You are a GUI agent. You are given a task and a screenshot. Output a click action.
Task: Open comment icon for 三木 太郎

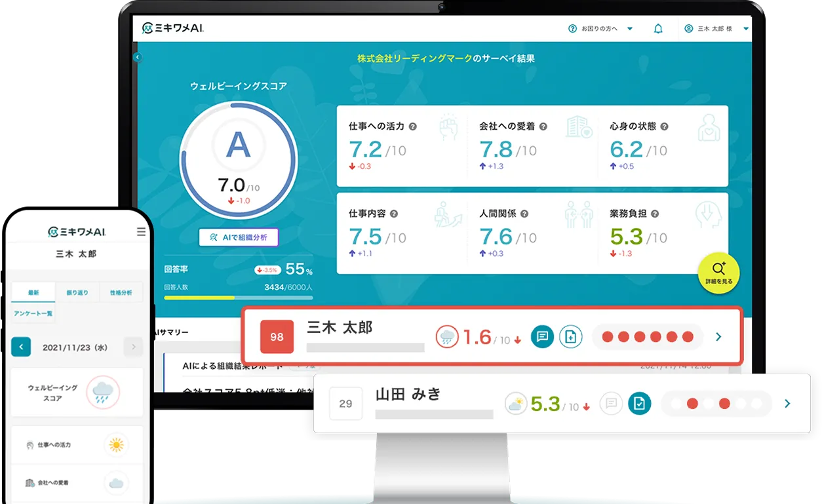click(542, 337)
